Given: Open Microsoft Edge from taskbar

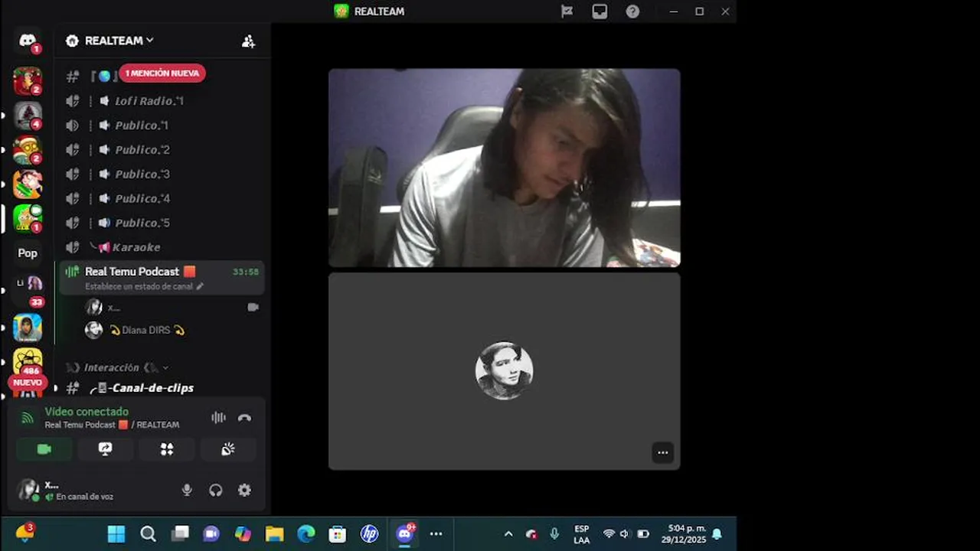Looking at the screenshot, I should [306, 534].
